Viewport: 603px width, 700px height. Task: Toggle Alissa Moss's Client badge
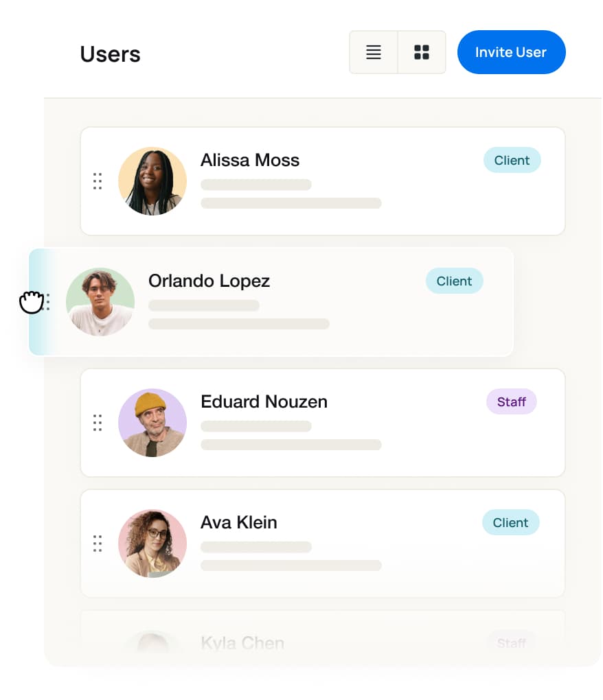point(512,160)
